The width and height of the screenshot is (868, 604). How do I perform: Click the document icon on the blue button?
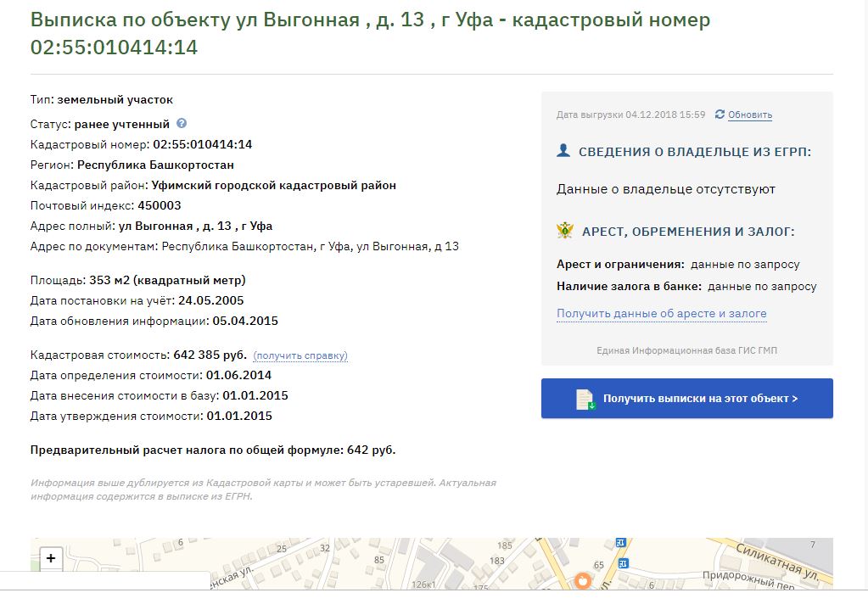click(585, 399)
